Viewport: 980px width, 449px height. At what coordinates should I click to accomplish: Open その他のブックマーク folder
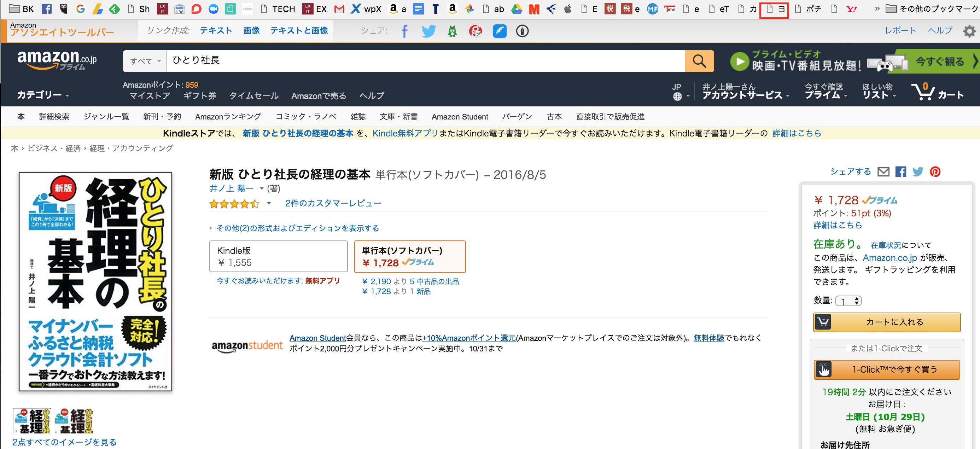931,9
